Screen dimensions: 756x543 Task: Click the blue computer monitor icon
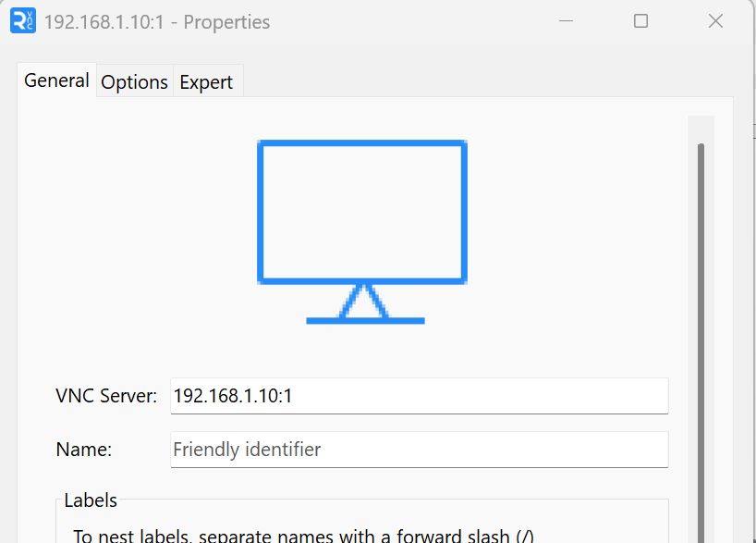[362, 231]
